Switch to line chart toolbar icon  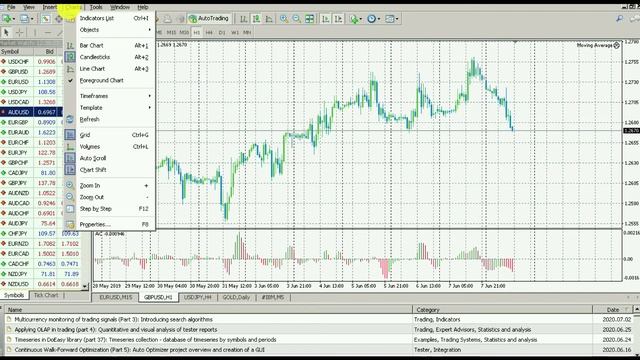point(269,19)
